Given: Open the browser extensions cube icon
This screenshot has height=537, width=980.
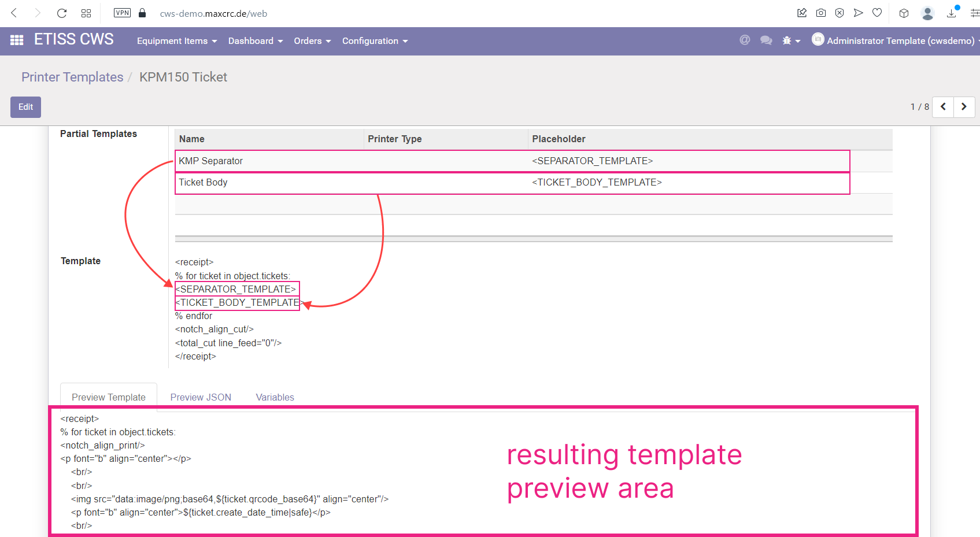Looking at the screenshot, I should point(904,13).
